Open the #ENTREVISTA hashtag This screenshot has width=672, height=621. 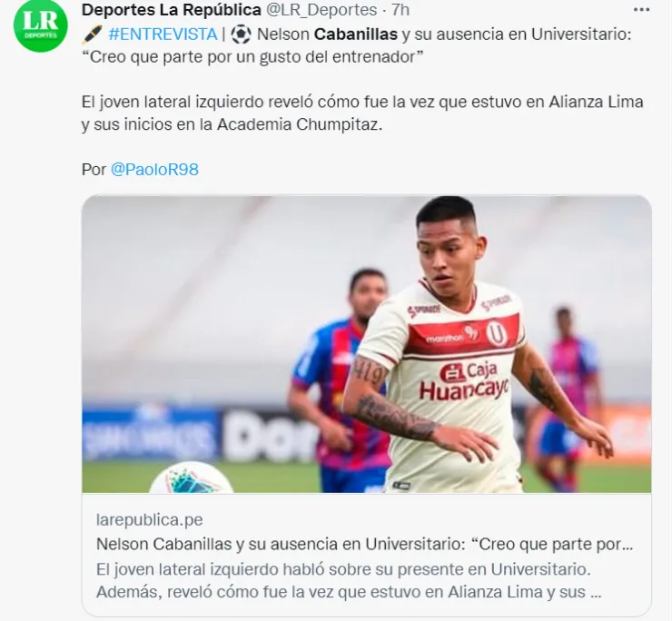pyautogui.click(x=163, y=34)
